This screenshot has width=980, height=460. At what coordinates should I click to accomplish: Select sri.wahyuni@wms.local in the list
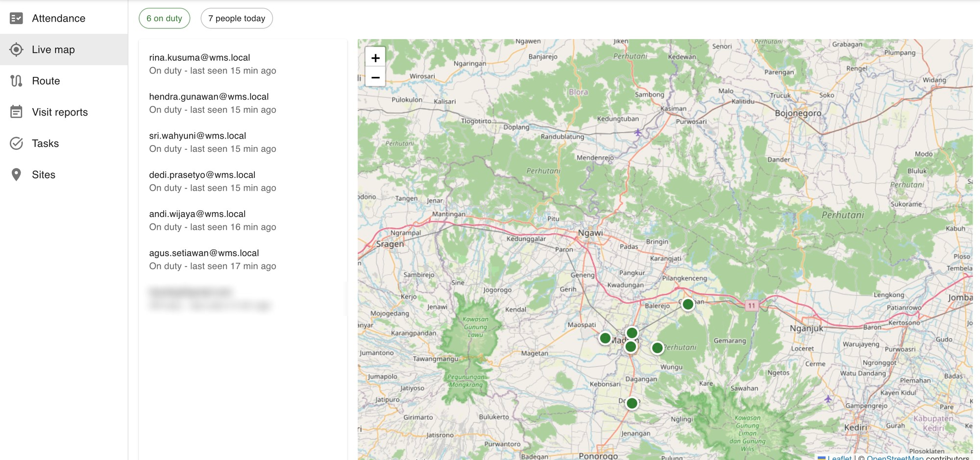click(x=243, y=142)
